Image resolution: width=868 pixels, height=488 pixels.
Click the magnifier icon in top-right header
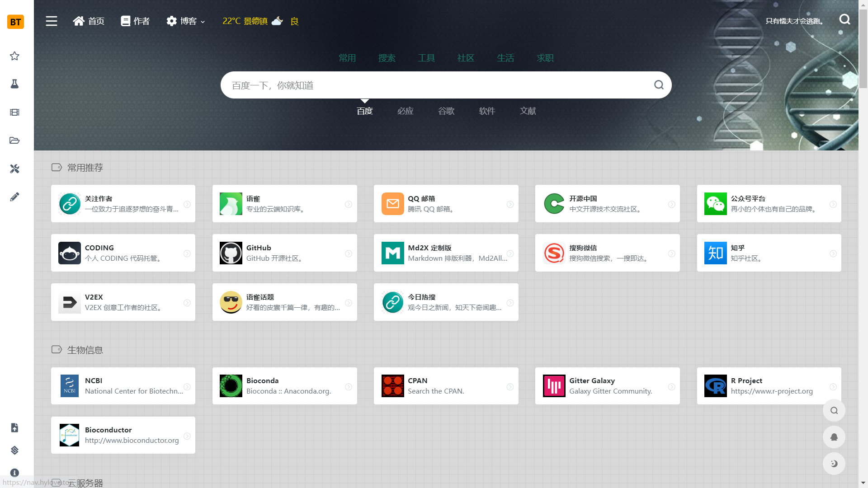844,19
